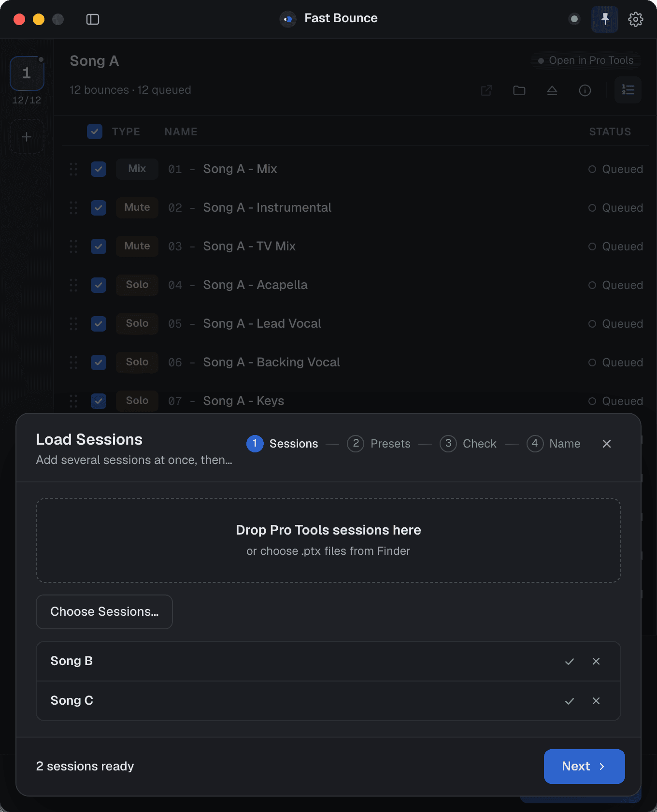
Task: Click Mute badge on Instrumental row
Action: tap(137, 208)
